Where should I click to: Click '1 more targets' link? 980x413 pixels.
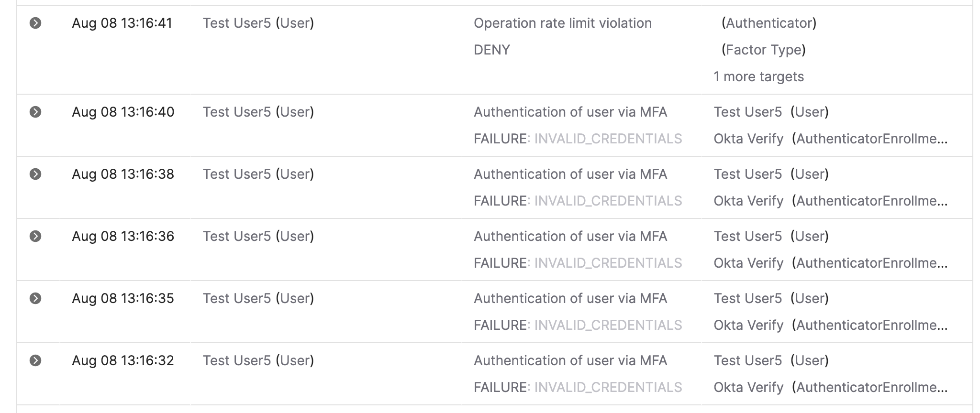(758, 76)
